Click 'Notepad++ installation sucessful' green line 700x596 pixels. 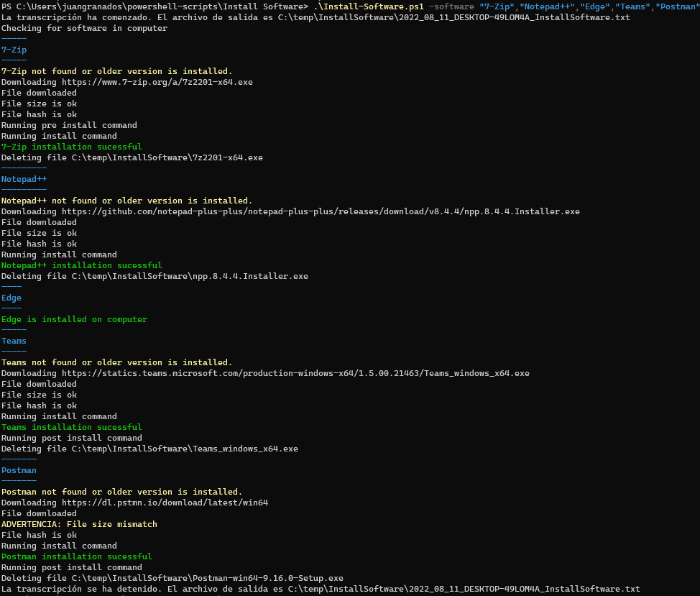coord(82,265)
